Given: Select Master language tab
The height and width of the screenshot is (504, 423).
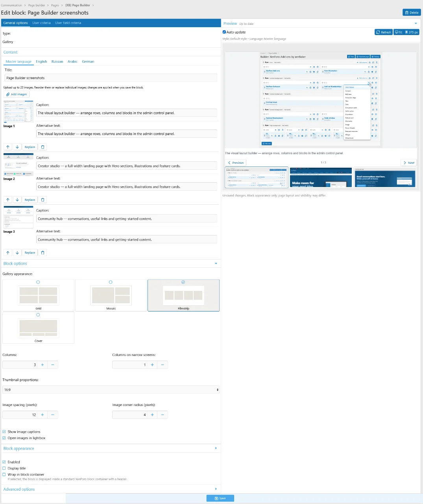Looking at the screenshot, I should pyautogui.click(x=18, y=61).
